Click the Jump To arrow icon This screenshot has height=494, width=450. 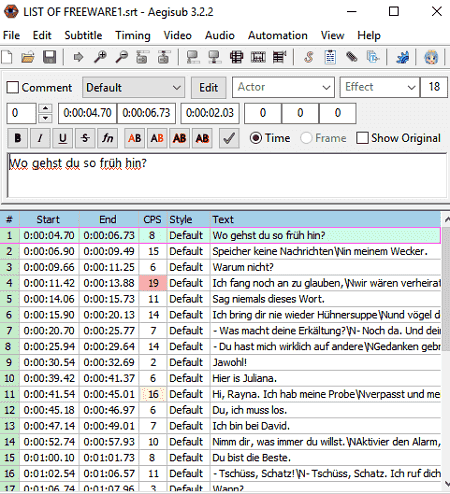(78, 57)
